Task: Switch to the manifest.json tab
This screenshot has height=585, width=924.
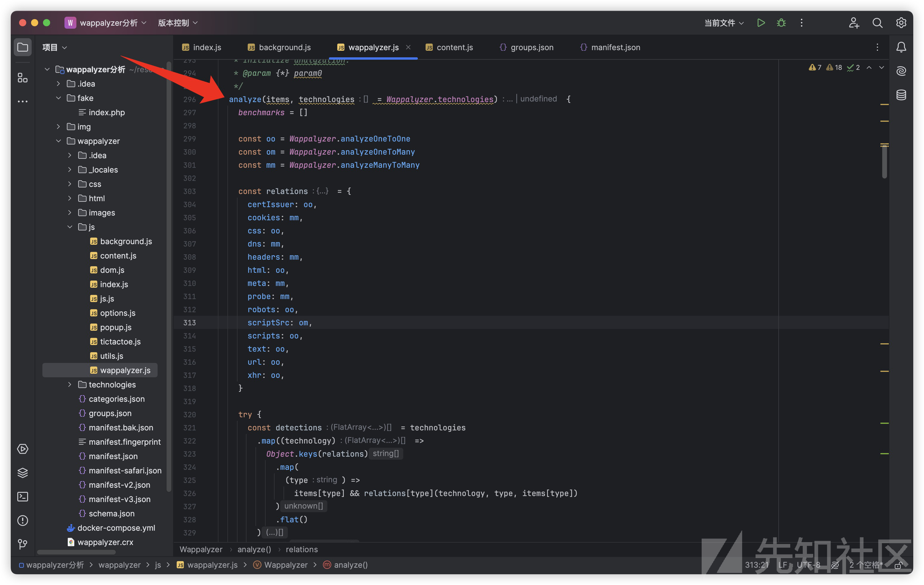Action: [x=610, y=47]
